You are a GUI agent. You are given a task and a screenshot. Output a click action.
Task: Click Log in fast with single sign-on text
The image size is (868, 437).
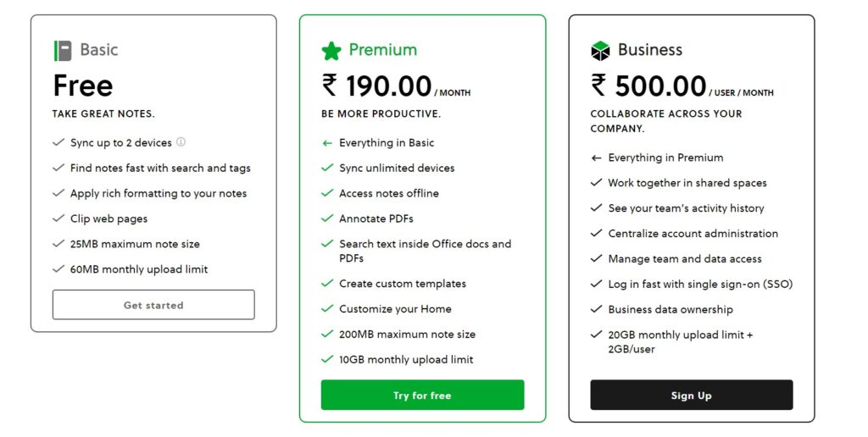700,285
